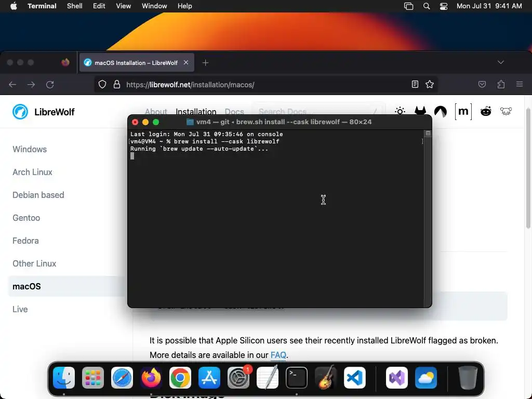532x399 pixels.
Task: Open the Terminal application menu
Action: click(x=42, y=6)
